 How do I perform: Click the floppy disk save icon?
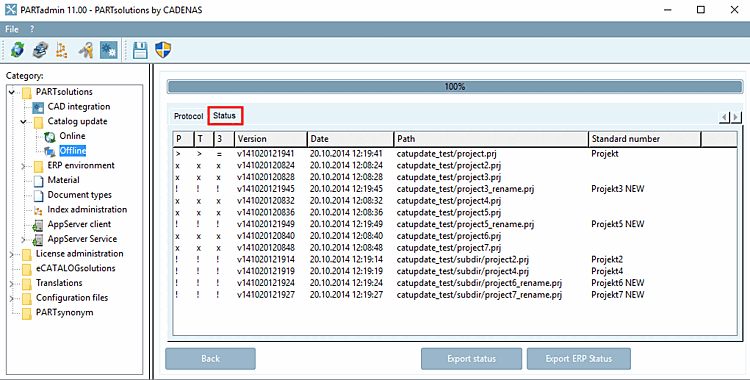point(140,50)
